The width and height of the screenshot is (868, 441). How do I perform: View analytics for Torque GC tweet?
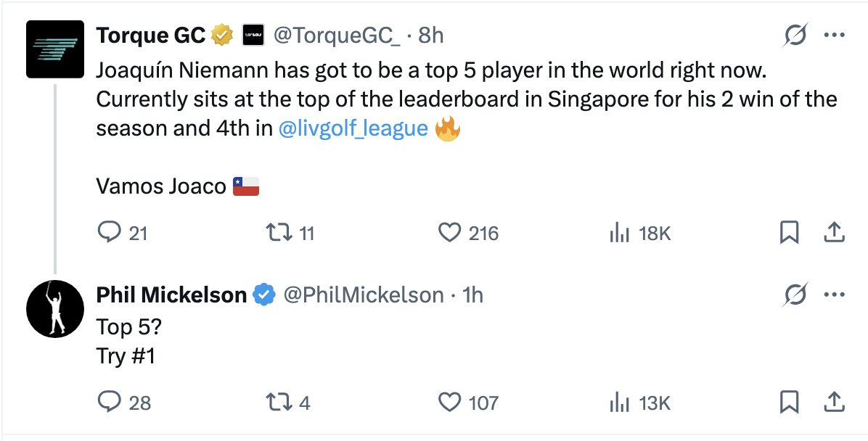[618, 233]
